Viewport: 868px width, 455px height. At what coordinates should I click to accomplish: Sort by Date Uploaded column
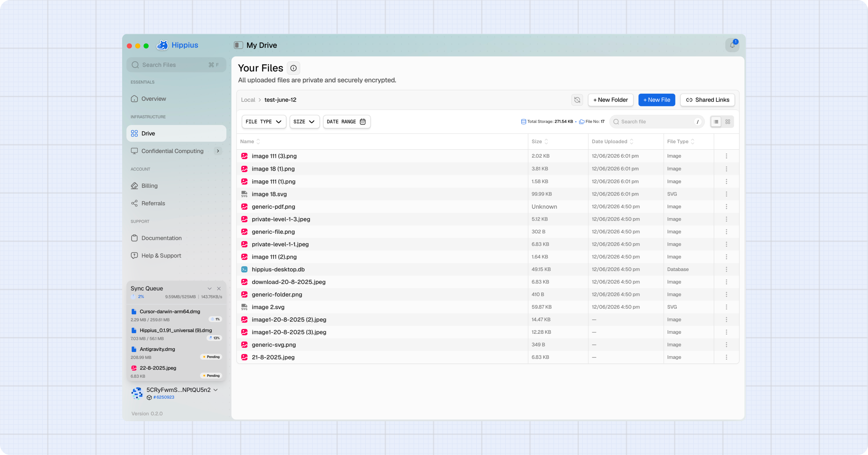click(613, 142)
